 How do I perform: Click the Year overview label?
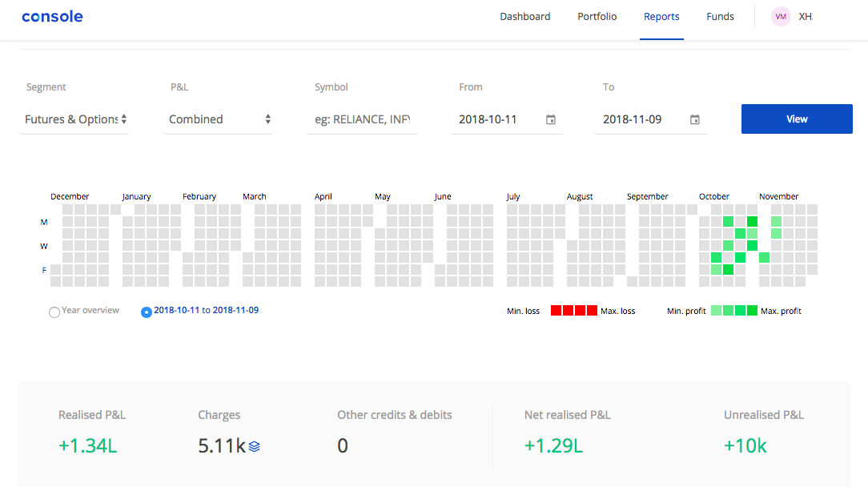click(90, 310)
